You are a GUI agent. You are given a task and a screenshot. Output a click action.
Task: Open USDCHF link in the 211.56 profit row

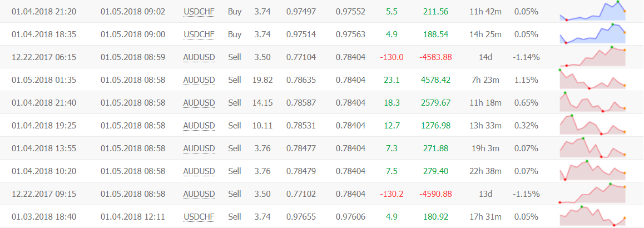point(199,12)
